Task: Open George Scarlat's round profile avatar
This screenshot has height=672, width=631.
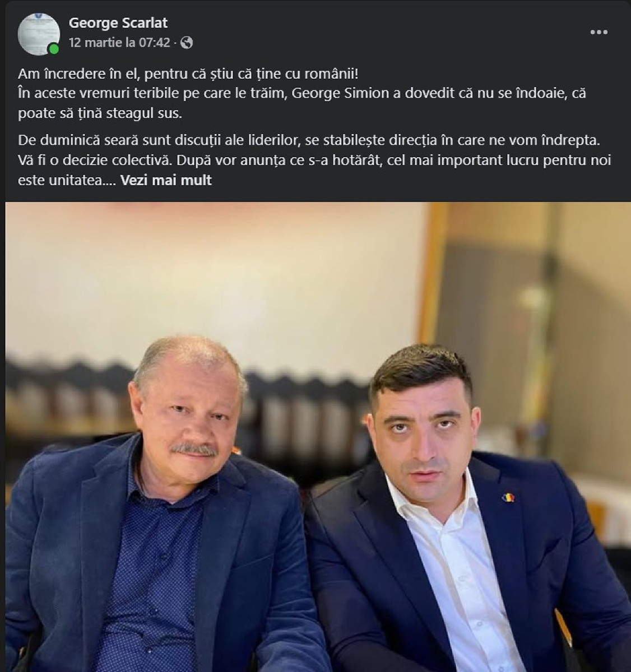Action: pos(39,34)
